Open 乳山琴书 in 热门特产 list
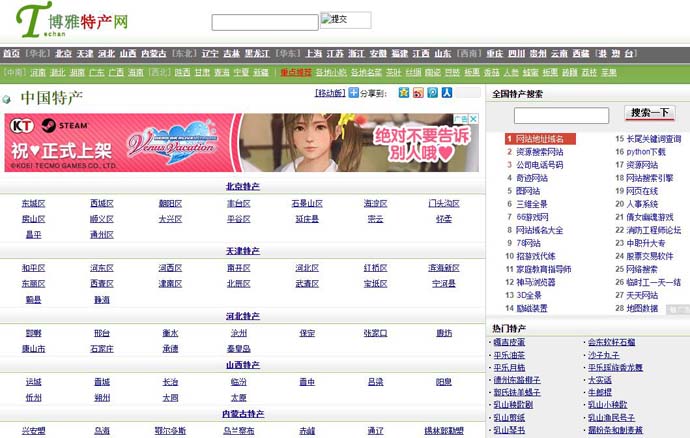Image resolution: width=690 pixels, height=438 pixels. [509, 430]
